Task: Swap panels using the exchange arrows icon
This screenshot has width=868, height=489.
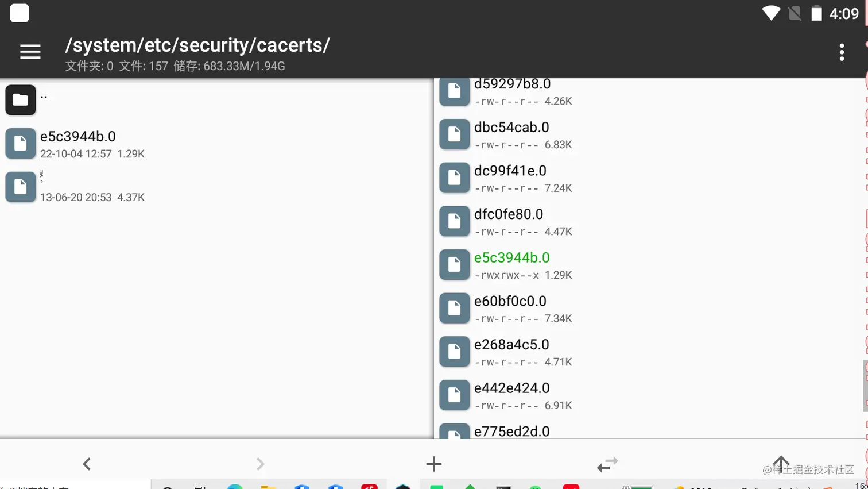Action: click(x=607, y=464)
